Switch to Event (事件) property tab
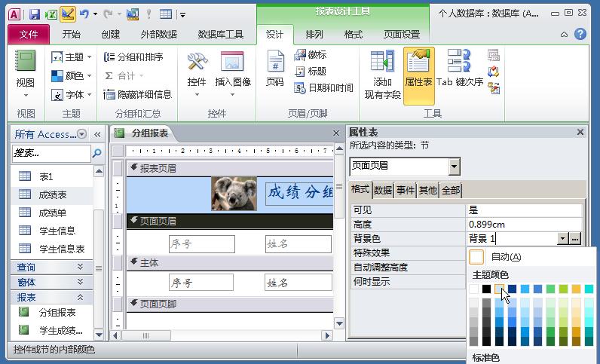 tap(406, 190)
